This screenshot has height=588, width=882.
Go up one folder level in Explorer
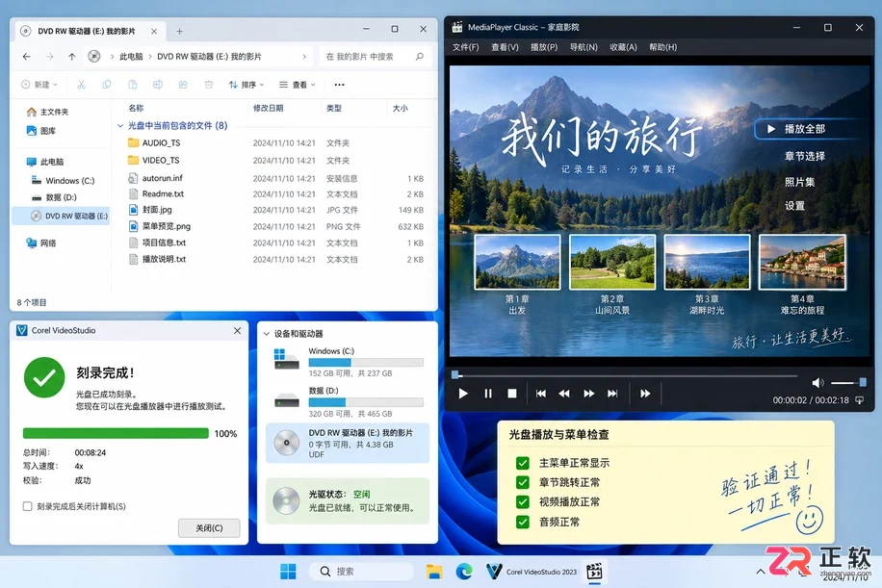71,56
